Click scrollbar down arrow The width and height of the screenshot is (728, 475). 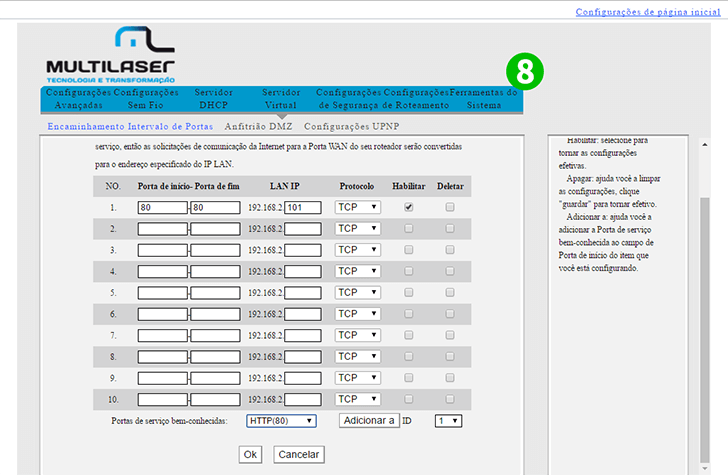705,468
